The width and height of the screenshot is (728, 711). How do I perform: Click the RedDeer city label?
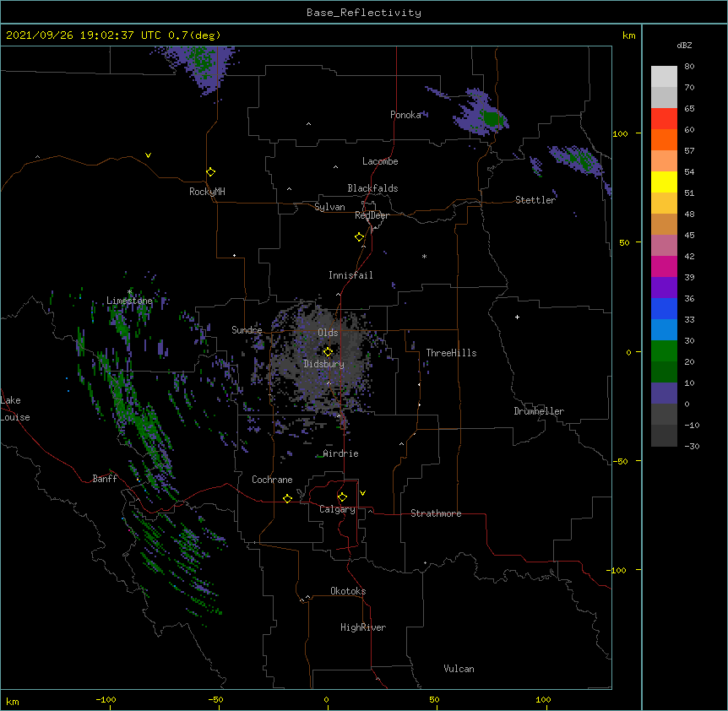pos(372,215)
